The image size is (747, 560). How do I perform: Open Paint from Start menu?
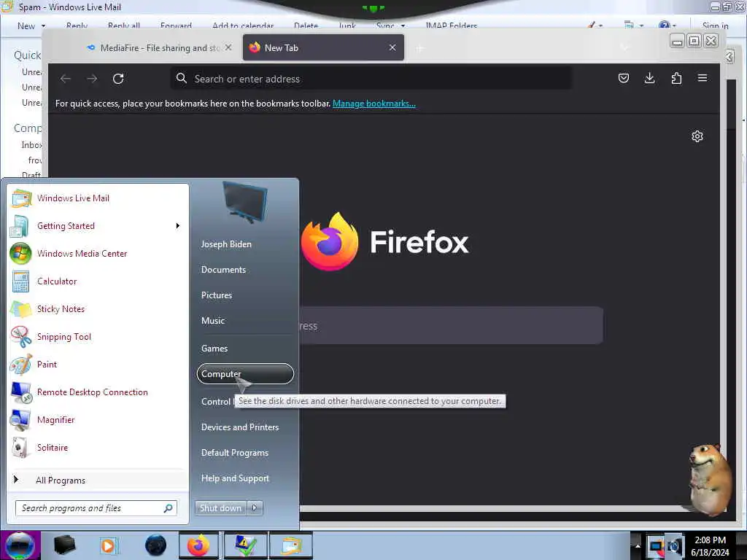pos(98,365)
